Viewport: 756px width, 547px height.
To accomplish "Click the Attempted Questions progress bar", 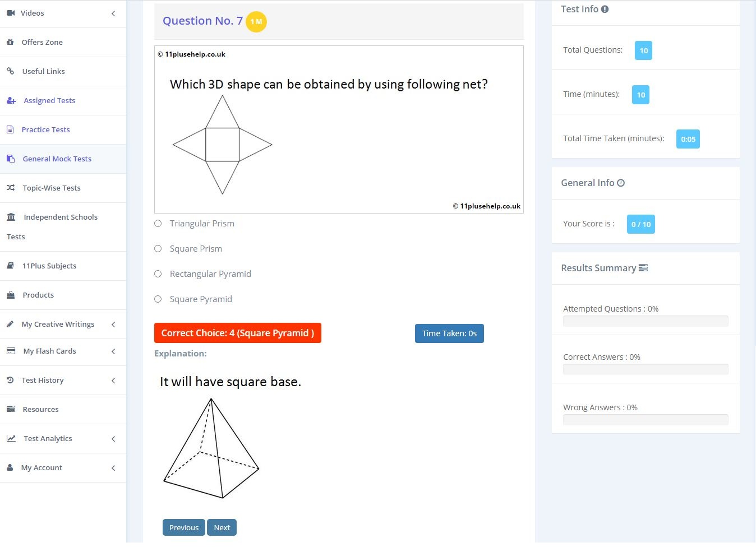I will click(646, 321).
